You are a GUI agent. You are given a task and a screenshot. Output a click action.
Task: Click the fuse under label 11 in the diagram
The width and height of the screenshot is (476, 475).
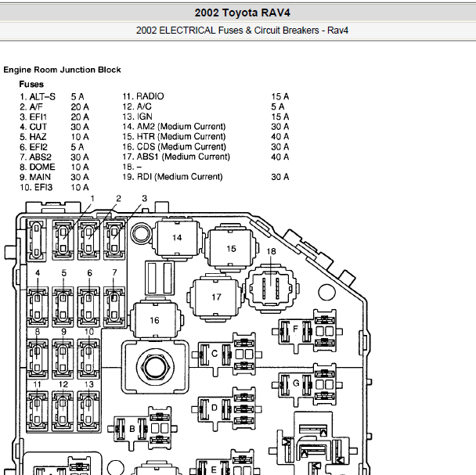[37, 412]
